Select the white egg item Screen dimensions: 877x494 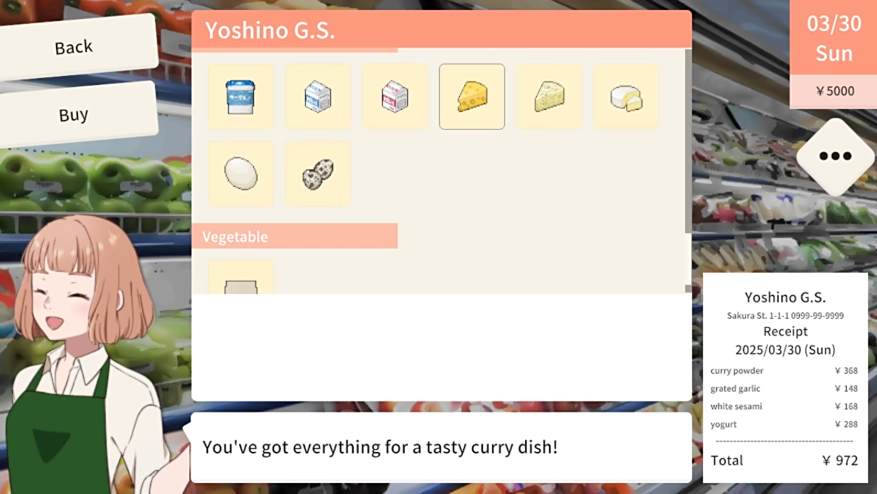(x=241, y=174)
